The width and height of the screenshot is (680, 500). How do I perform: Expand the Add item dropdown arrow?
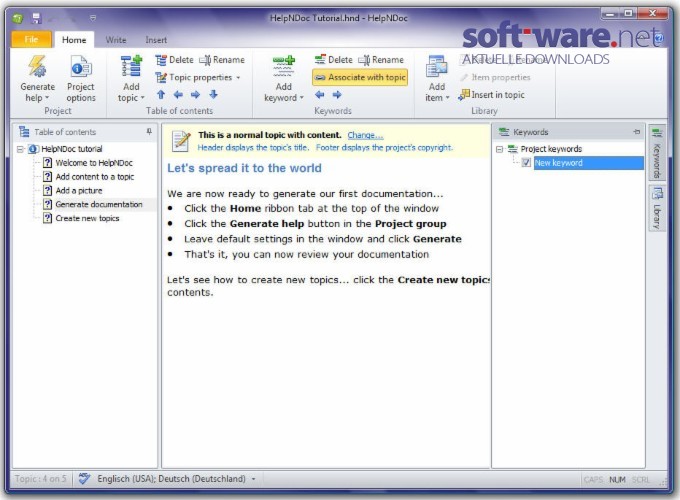click(447, 98)
